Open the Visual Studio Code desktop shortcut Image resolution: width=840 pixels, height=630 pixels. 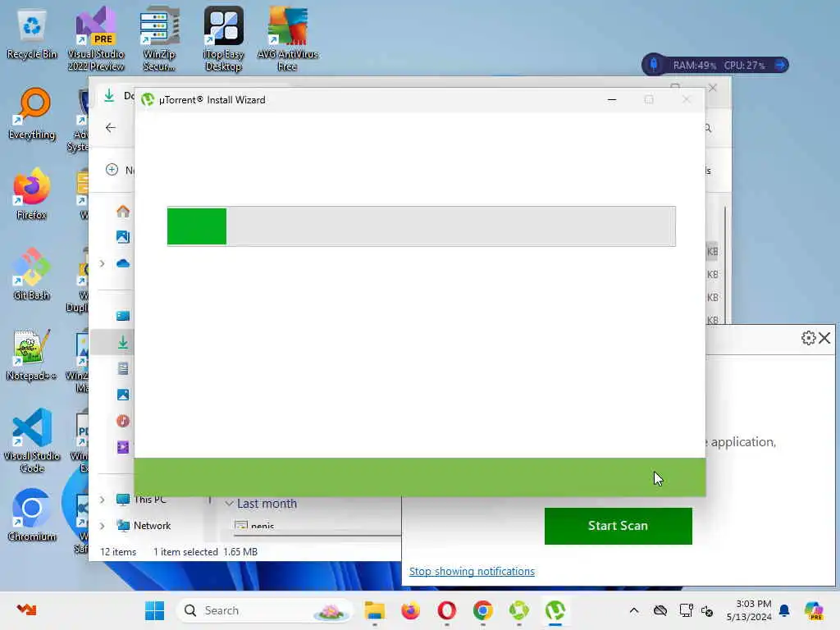point(32,441)
